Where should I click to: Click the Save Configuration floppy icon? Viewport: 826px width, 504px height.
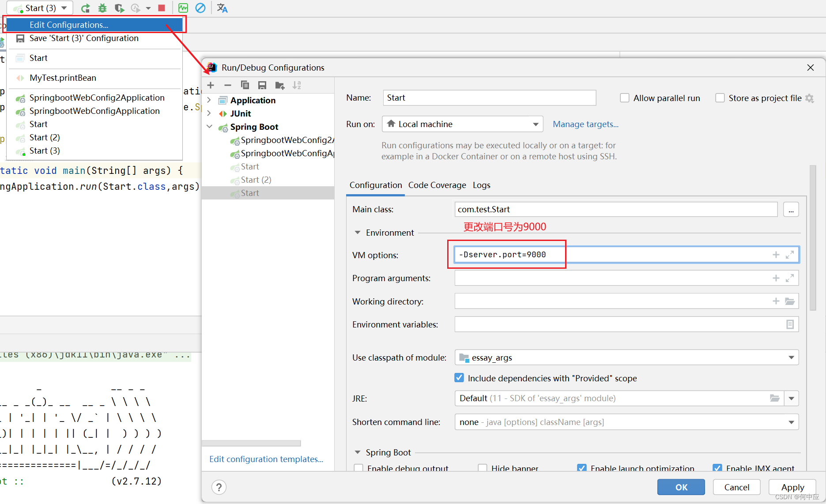pos(262,85)
